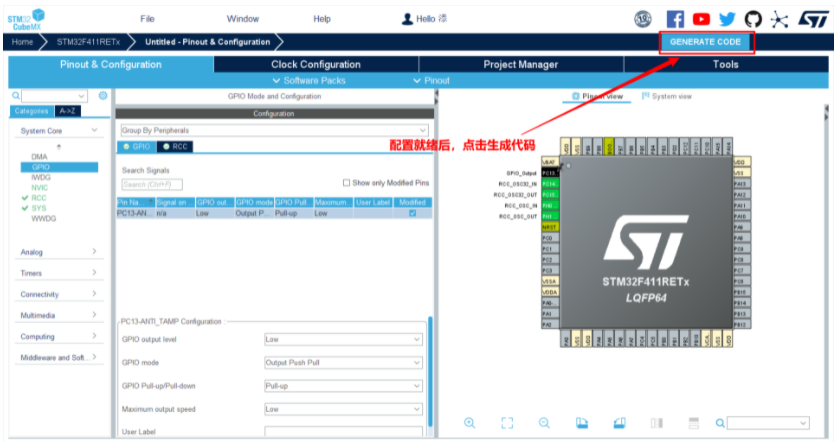Select DMA in the System Core list

pyautogui.click(x=39, y=156)
